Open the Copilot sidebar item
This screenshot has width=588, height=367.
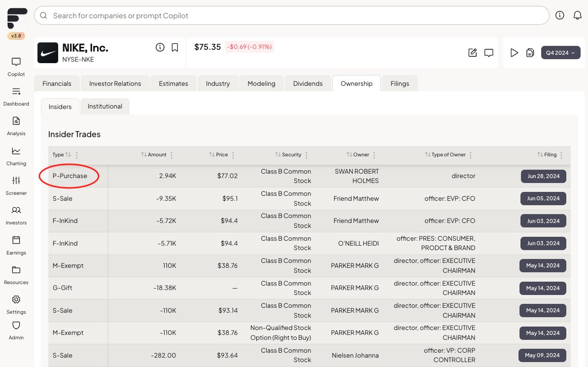pos(16,67)
